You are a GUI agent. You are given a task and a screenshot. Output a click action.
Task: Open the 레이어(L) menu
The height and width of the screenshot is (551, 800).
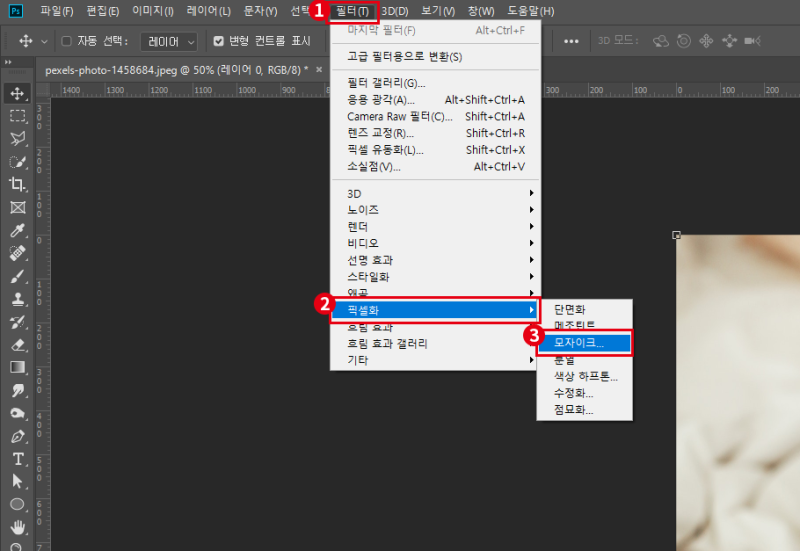click(x=208, y=11)
